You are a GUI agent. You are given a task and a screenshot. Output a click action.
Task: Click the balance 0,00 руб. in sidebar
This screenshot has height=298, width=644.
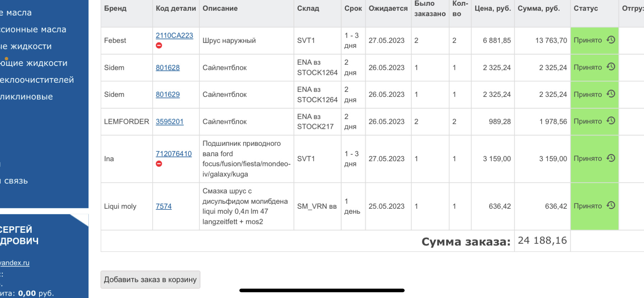[36, 293]
